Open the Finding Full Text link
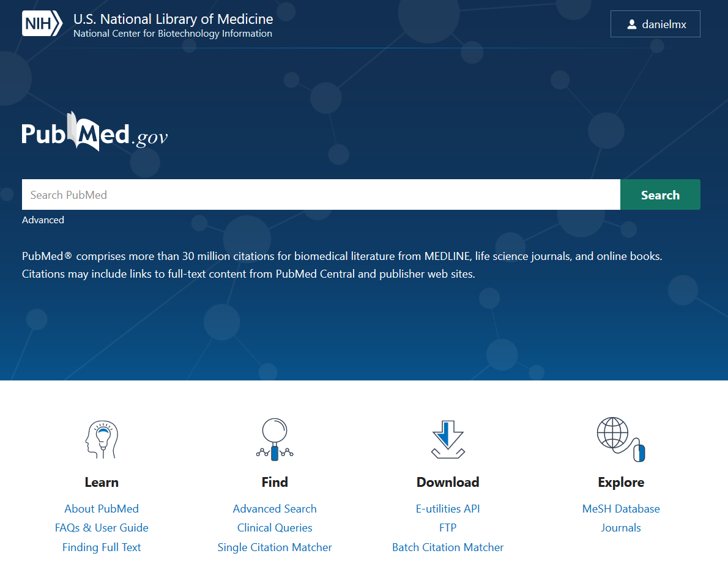Viewport: 728px width, 578px height. 102,547
